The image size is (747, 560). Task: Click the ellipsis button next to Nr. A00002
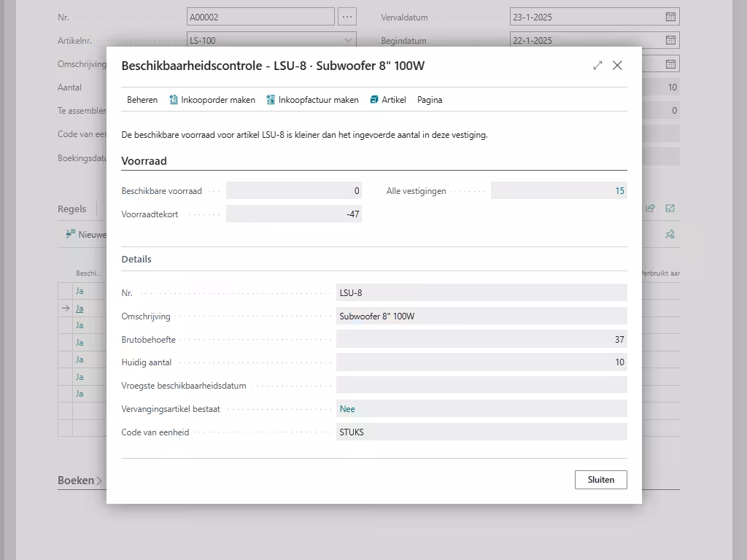point(347,17)
